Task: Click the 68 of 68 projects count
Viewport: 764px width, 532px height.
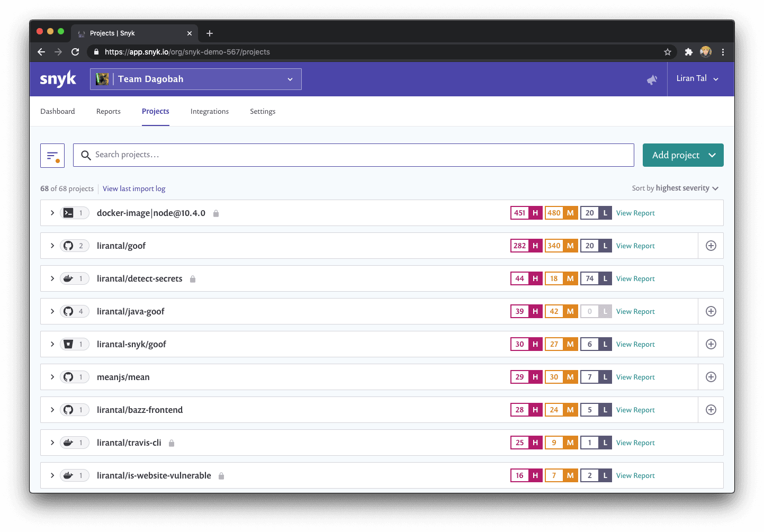Action: tap(67, 188)
